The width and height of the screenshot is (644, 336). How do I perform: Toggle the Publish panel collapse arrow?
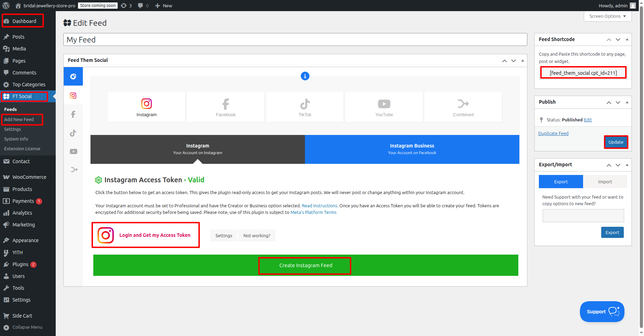pos(627,102)
